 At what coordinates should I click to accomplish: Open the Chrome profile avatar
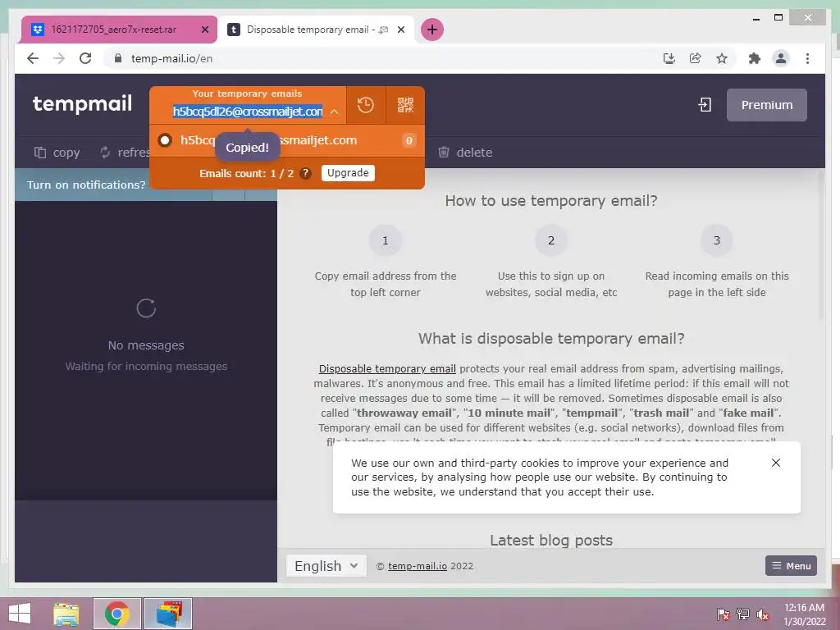(781, 58)
